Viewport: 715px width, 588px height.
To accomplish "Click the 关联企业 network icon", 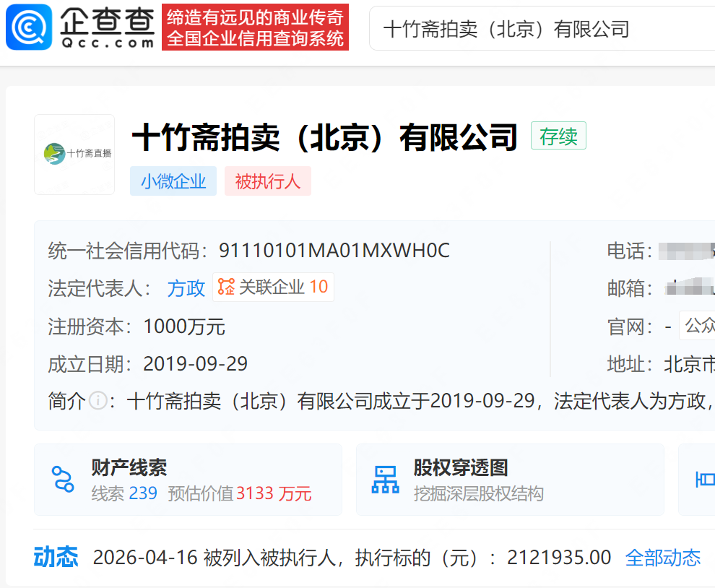I will tap(226, 287).
